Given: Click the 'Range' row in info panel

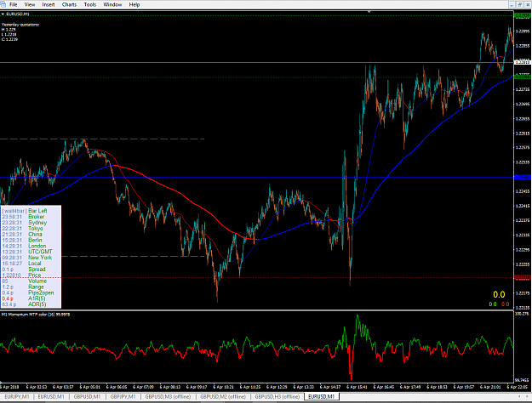Looking at the screenshot, I should pos(23,287).
